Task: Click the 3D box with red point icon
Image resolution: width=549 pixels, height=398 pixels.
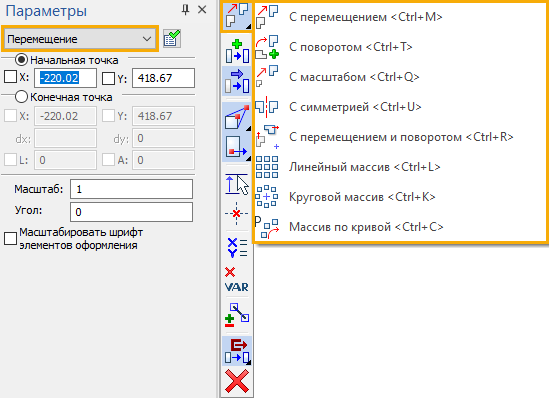Action: tap(237, 117)
